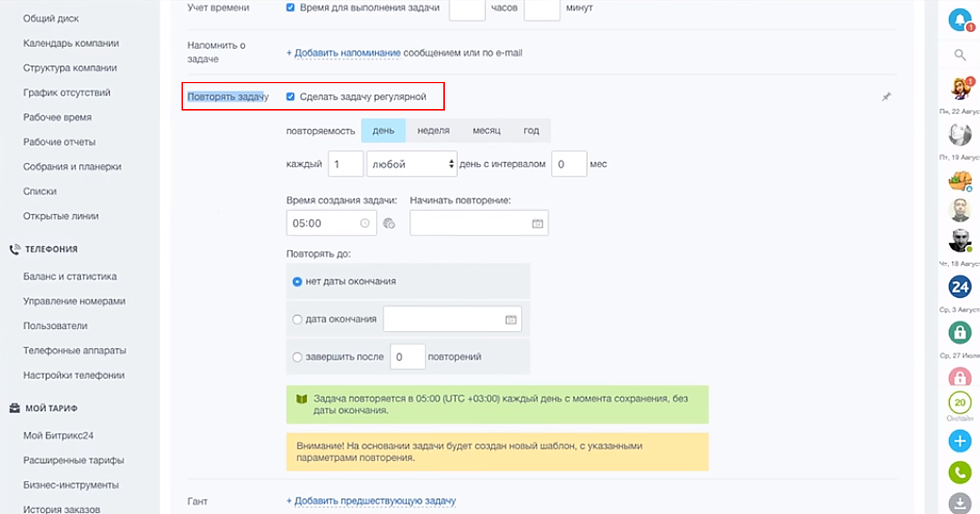Click the time zone globe-clock icon
This screenshot has height=514, width=980.
(390, 223)
